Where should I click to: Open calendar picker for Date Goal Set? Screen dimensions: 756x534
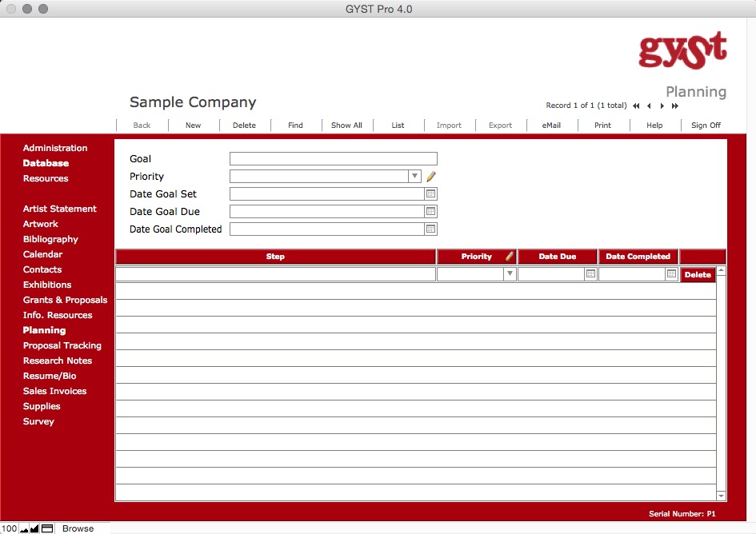coord(430,193)
